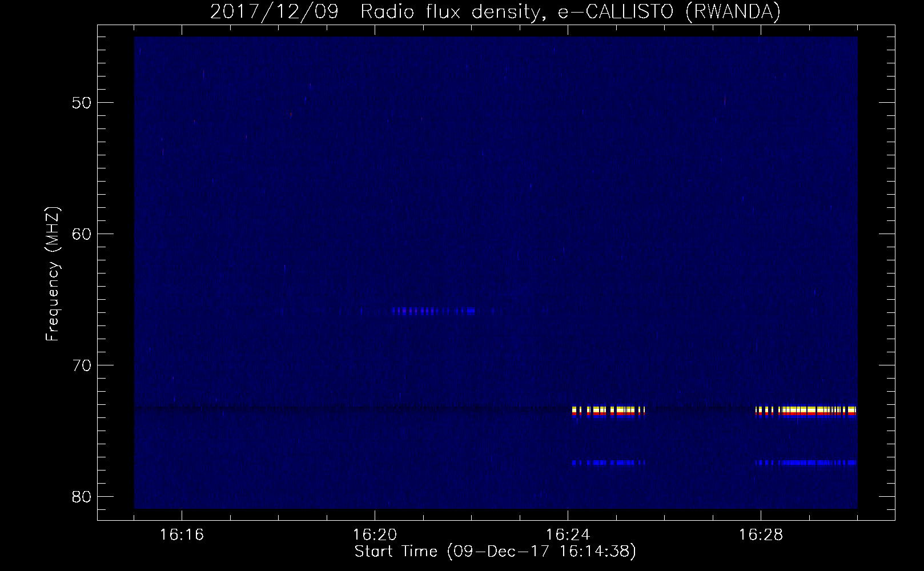Click the bright 73 MHz burst after 16:28

[806, 412]
